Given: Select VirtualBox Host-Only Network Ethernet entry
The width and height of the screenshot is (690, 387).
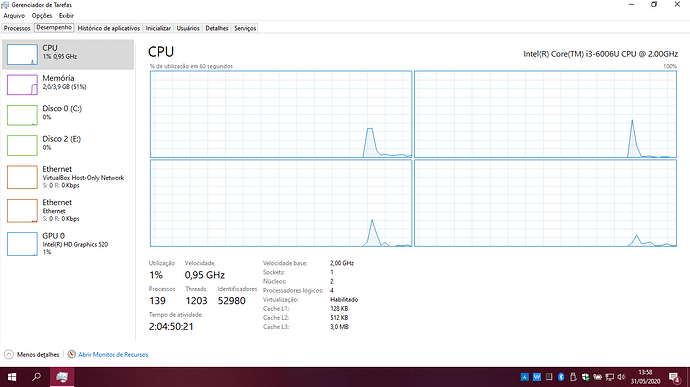Looking at the screenshot, I should click(x=68, y=177).
